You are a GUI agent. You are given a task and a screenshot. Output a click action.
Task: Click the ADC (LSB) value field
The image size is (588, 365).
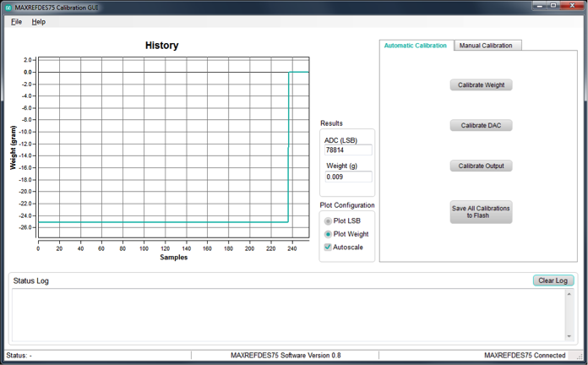(348, 150)
